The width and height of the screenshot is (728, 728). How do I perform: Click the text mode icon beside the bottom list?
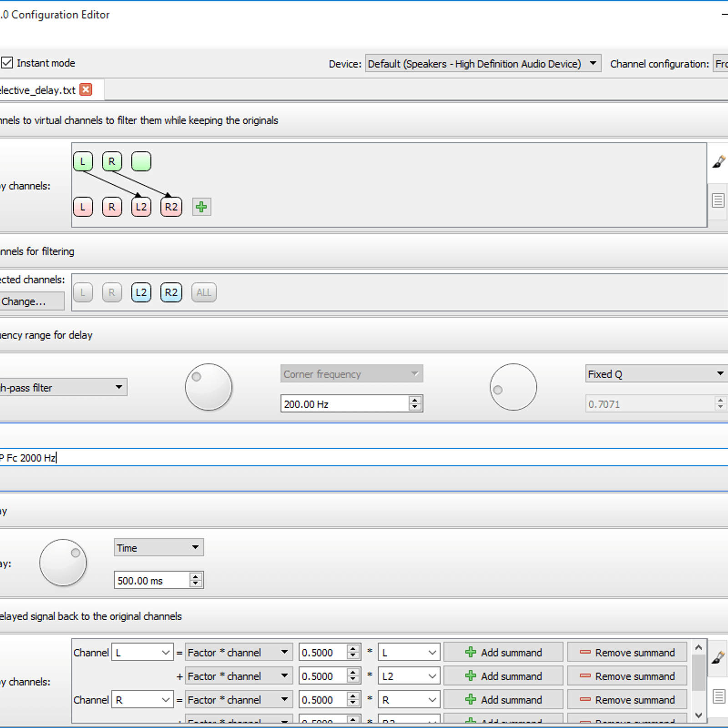click(718, 696)
